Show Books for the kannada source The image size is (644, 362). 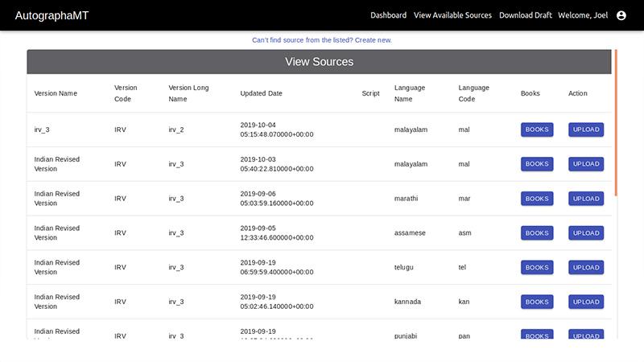pos(537,302)
